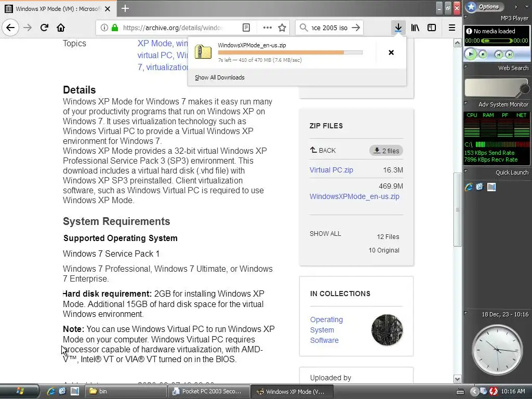
Task: Click inside the address bar URL
Action: [172, 28]
